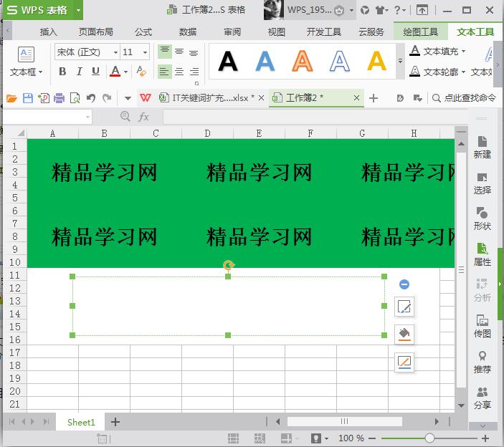Screen dimensions: 504x447
Task: Switch to Drawing Tools (绘图工具) tab
Action: [420, 32]
